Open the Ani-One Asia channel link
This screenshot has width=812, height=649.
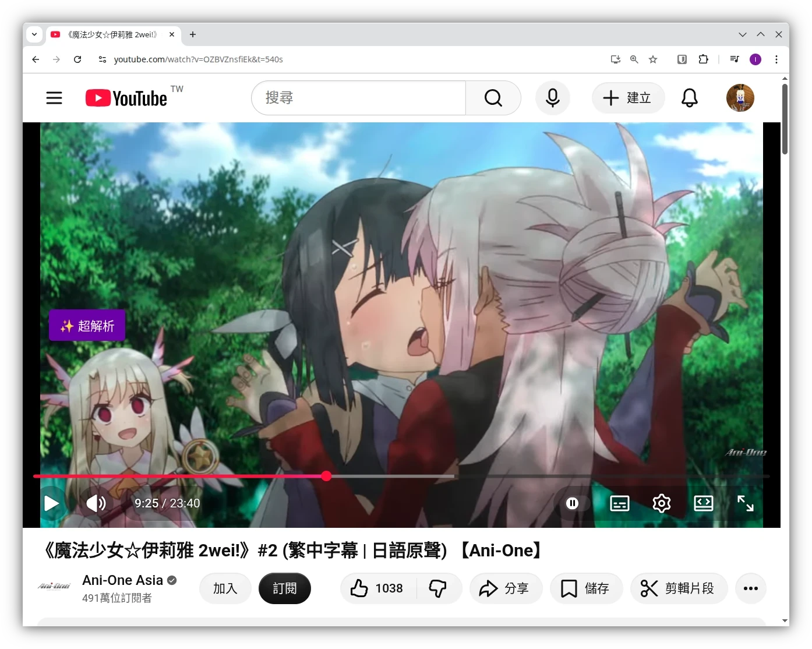coord(122,580)
